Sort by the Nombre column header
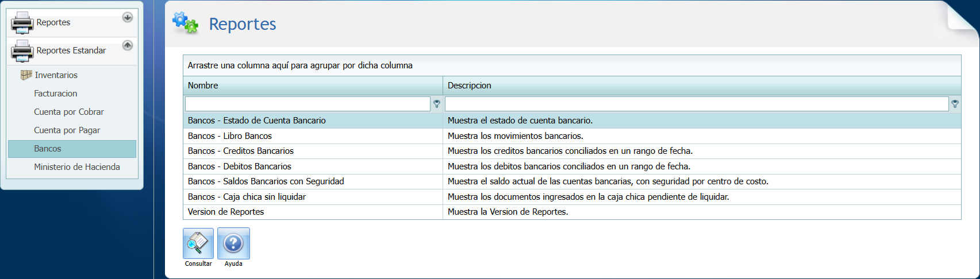This screenshot has width=980, height=279. click(x=313, y=86)
